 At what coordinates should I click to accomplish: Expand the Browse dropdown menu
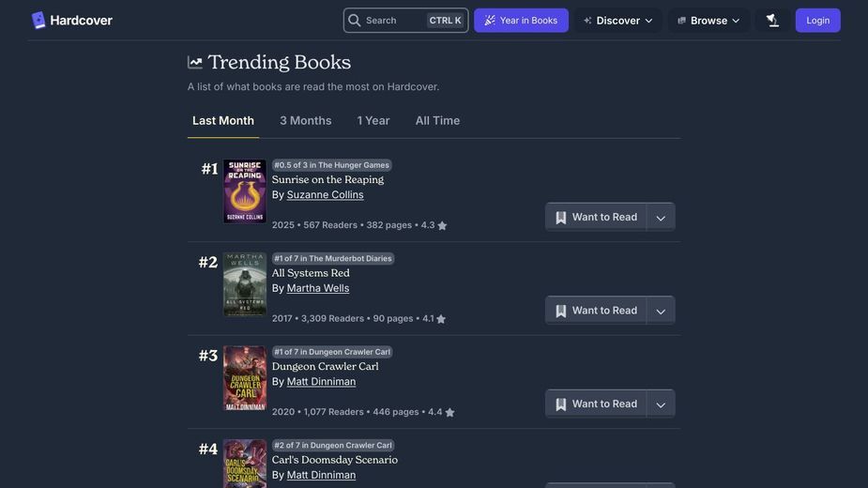pos(708,21)
